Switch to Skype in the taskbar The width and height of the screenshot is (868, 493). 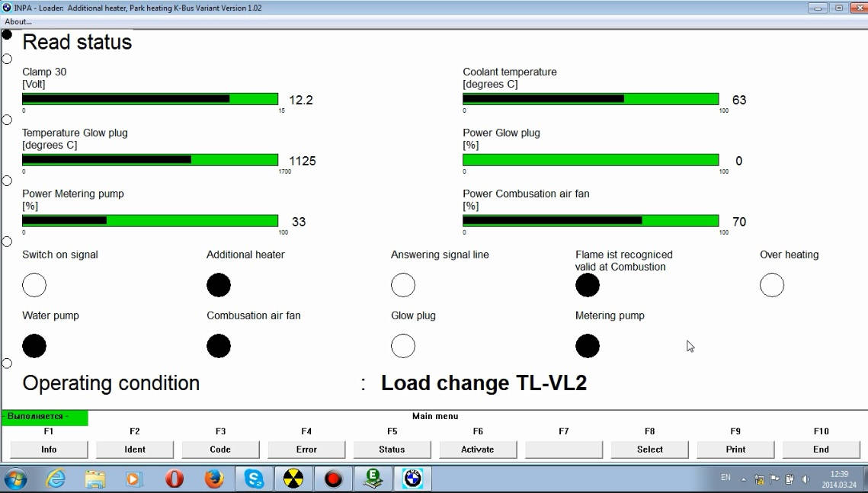(254, 479)
